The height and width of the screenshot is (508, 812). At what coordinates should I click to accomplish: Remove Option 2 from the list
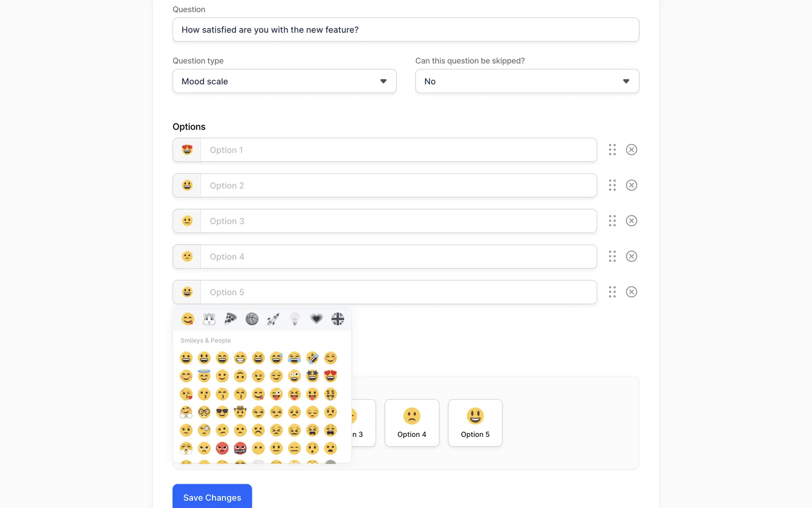tap(631, 185)
